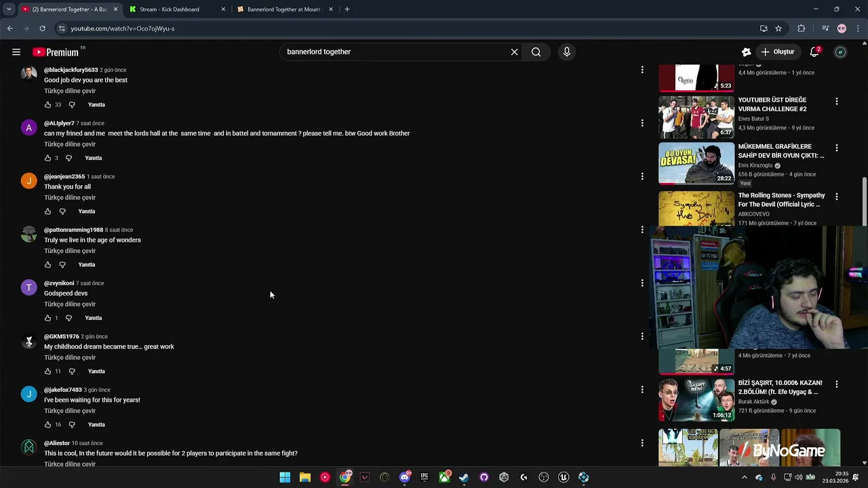The width and height of the screenshot is (868, 488).
Task: Translate jakefox7483's comment to Turkish
Action: tap(70, 411)
